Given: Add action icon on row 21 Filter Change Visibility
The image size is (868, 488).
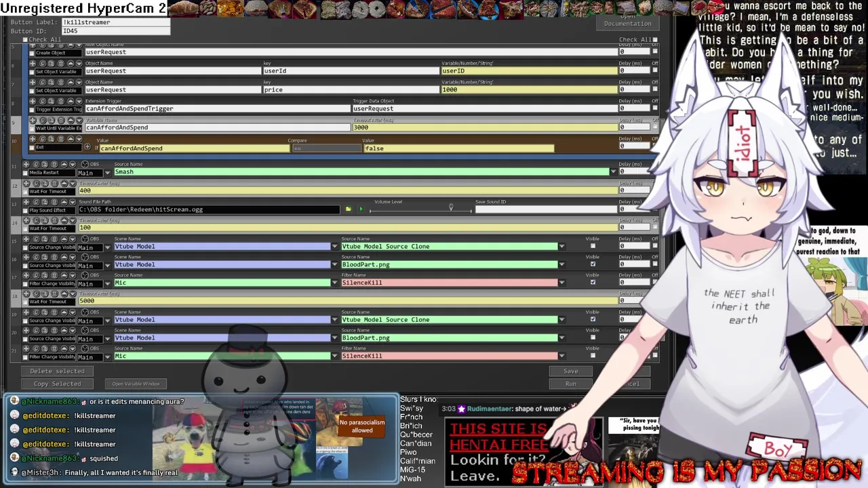Looking at the screenshot, I should tap(26, 348).
